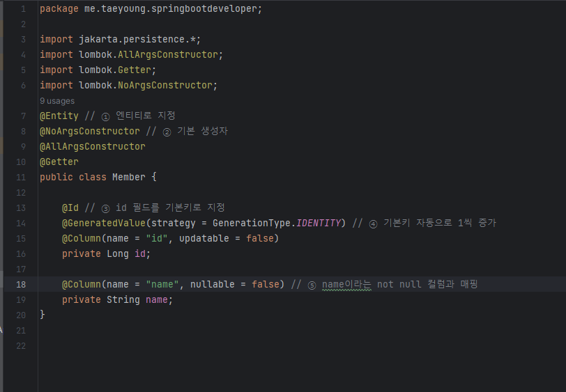Viewport: 566px width, 392px height.
Task: Click the @Getter annotation on line 10
Action: [x=59, y=162]
